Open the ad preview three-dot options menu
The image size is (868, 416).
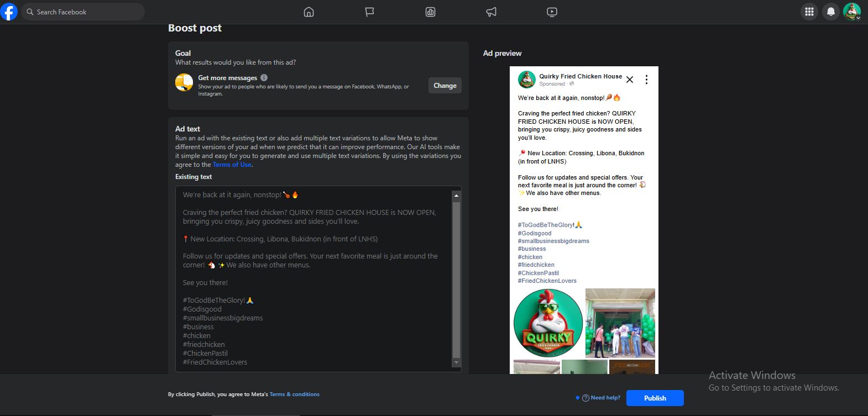pos(646,80)
